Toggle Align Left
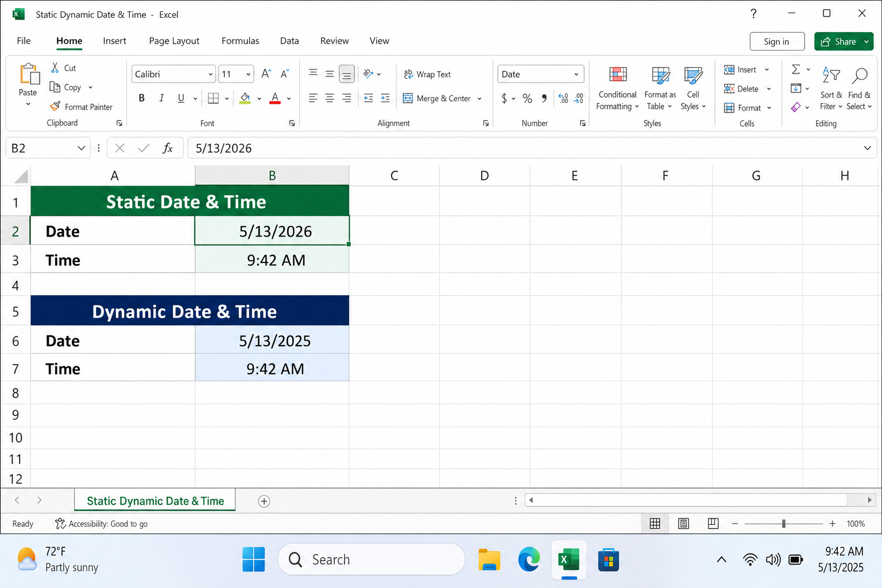The height and width of the screenshot is (588, 882). (313, 98)
